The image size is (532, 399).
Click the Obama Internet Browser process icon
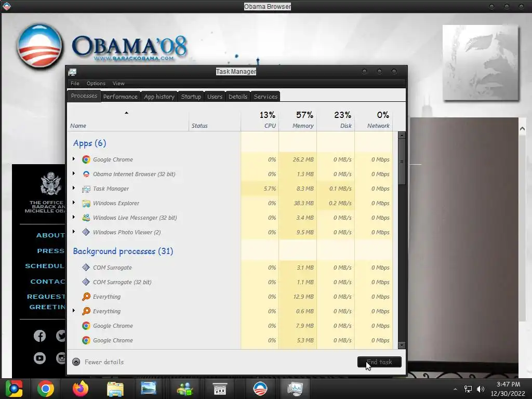coord(86,174)
